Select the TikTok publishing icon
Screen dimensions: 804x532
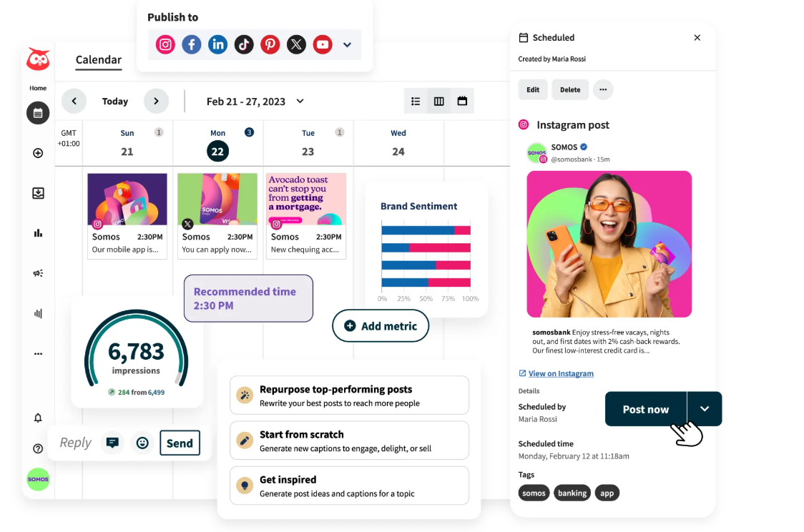pos(244,44)
